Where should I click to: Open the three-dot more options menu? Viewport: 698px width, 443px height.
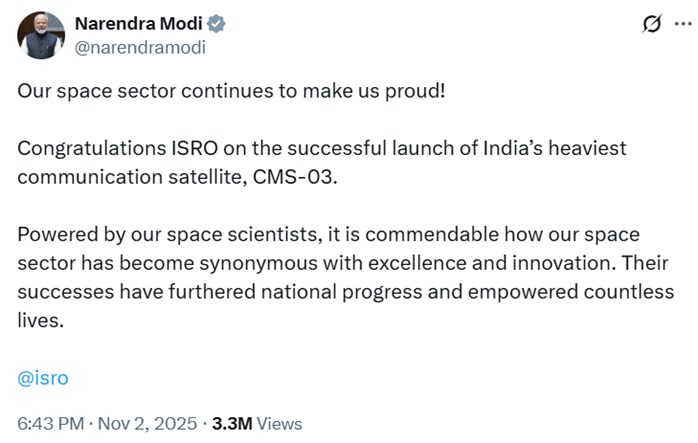tap(682, 24)
